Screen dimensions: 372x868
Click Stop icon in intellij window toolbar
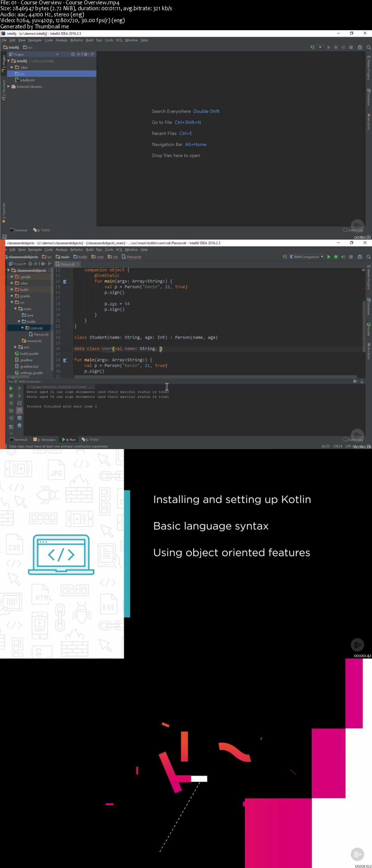point(351,47)
